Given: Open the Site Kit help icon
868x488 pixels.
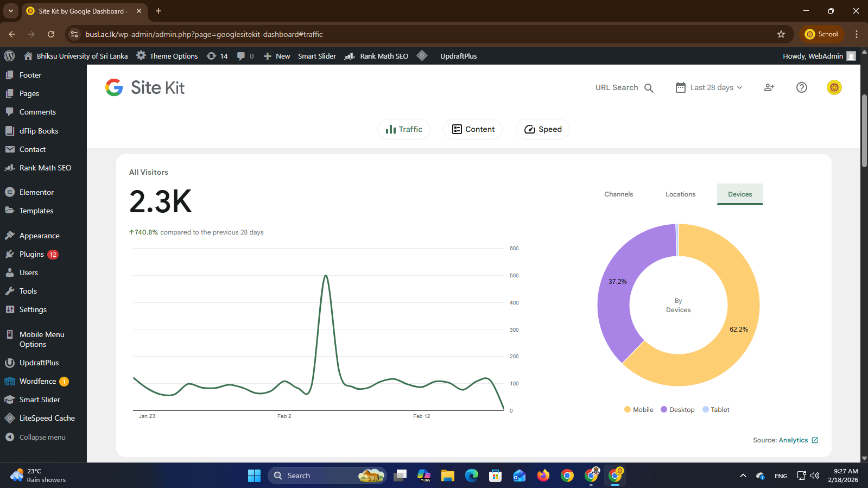Looking at the screenshot, I should pos(801,87).
